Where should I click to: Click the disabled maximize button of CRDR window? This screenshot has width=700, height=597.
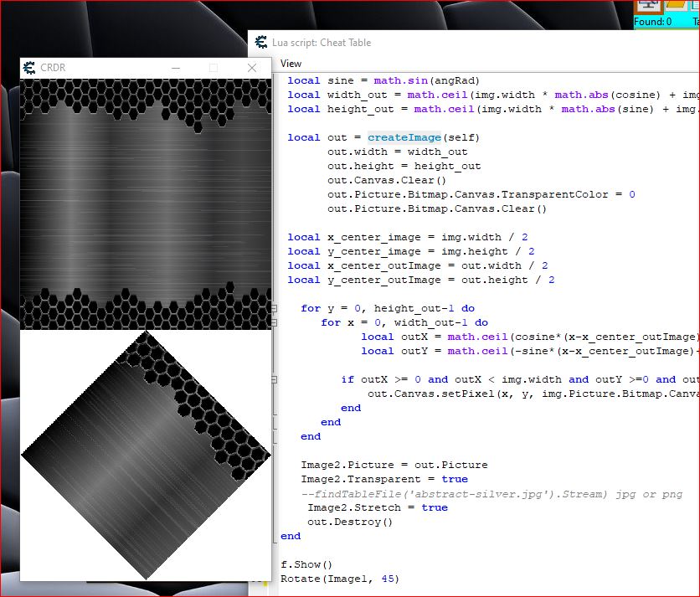point(214,68)
